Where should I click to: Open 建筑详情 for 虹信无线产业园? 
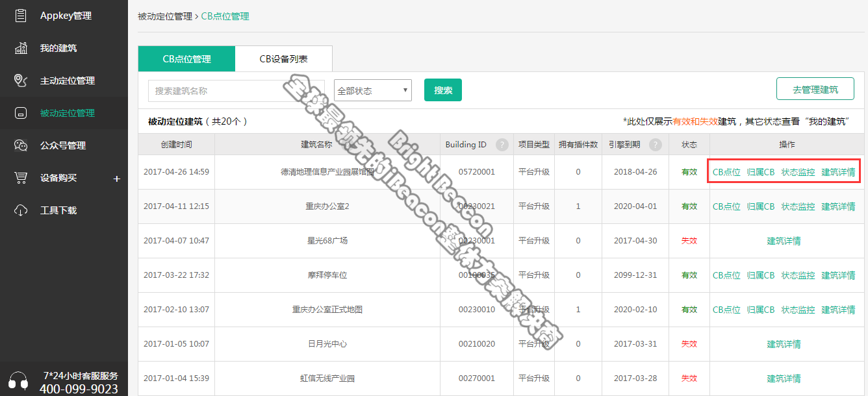pyautogui.click(x=784, y=378)
